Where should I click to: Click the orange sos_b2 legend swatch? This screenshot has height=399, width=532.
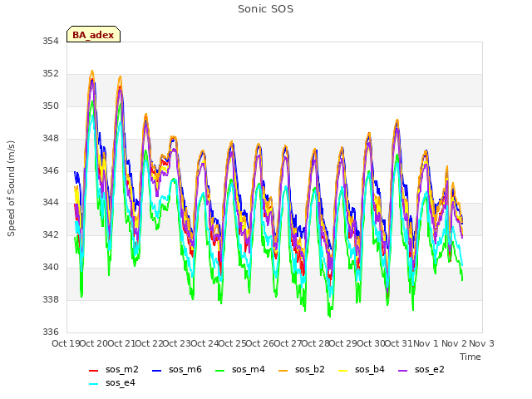coord(283,371)
